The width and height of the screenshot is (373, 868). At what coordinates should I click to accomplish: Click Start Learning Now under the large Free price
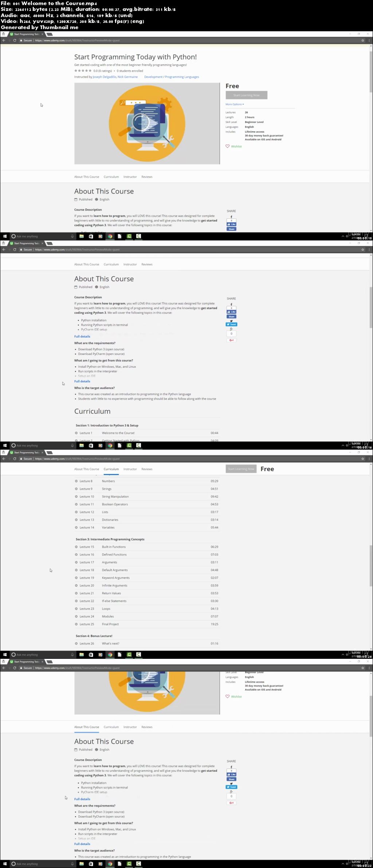pyautogui.click(x=246, y=95)
